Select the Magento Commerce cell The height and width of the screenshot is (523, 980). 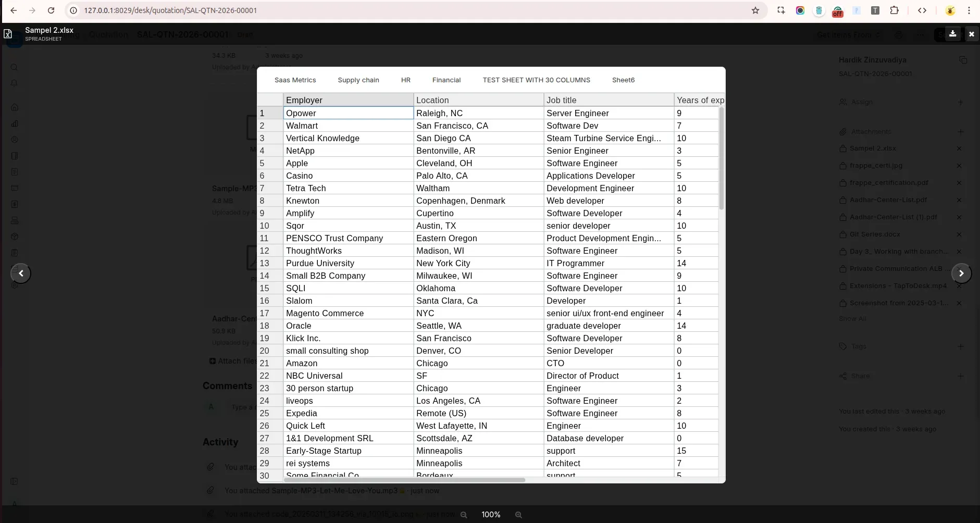349,313
